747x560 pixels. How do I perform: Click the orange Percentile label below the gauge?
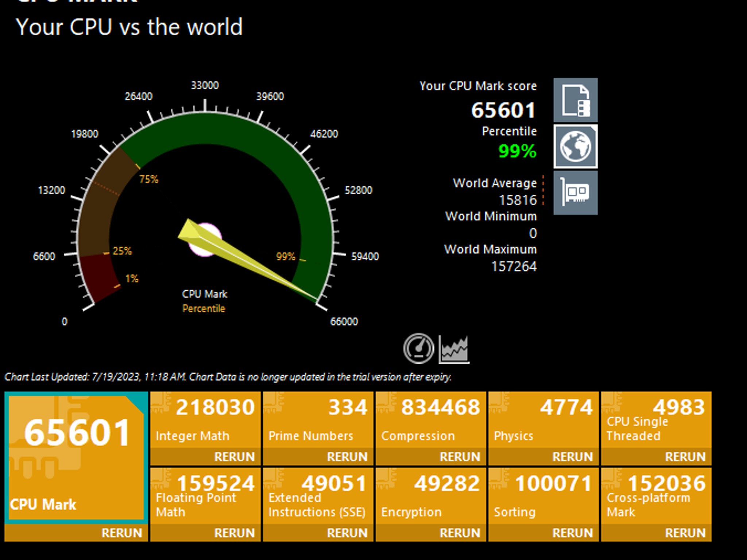coord(204,308)
